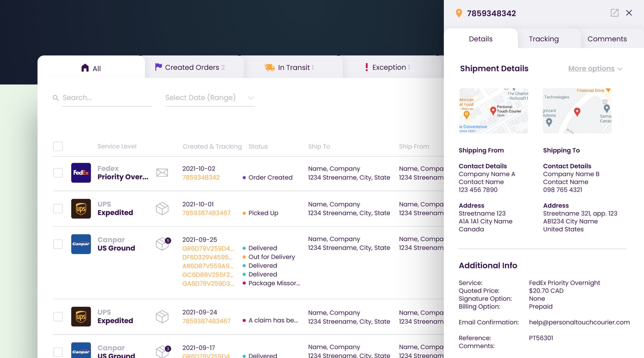
Task: Click the search magnifier icon
Action: [56, 98]
